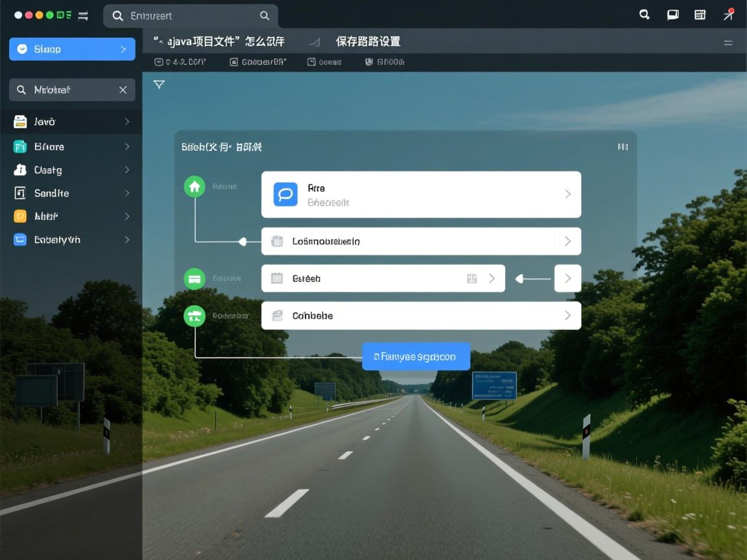Open the Claatg cloud icon in the sidebar
The width and height of the screenshot is (747, 560).
click(19, 170)
